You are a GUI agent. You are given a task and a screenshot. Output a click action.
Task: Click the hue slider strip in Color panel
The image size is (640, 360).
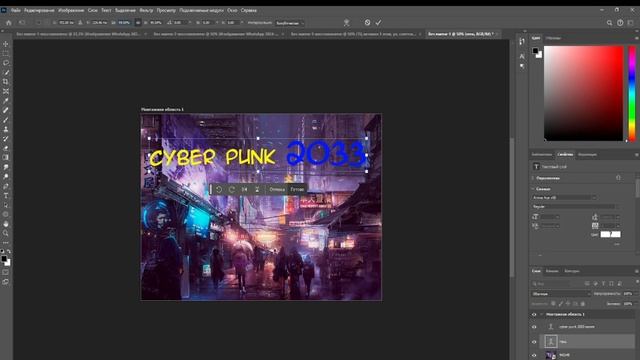[632, 93]
